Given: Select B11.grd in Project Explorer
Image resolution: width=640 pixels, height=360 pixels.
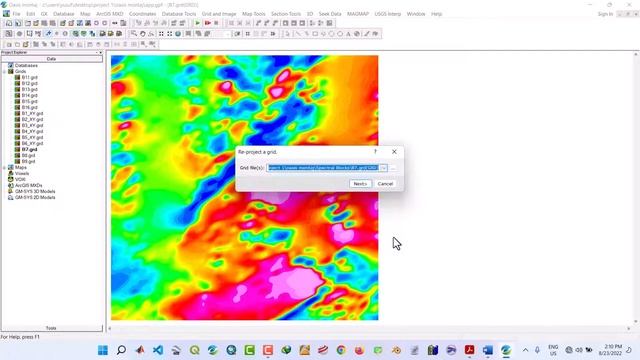Looking at the screenshot, I should (x=29, y=77).
